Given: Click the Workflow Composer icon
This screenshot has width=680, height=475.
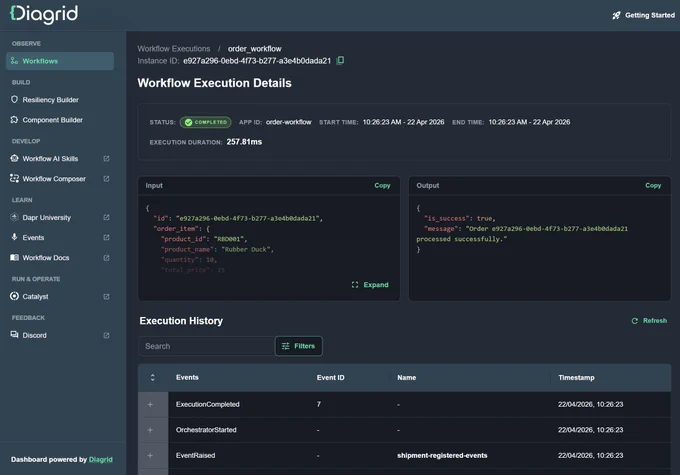Looking at the screenshot, I should point(14,178).
